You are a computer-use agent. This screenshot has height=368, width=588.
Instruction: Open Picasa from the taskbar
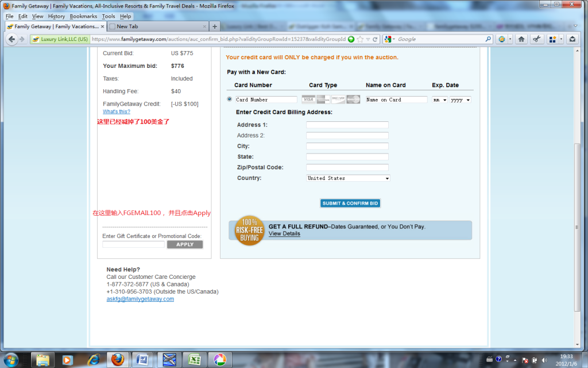[x=220, y=360]
